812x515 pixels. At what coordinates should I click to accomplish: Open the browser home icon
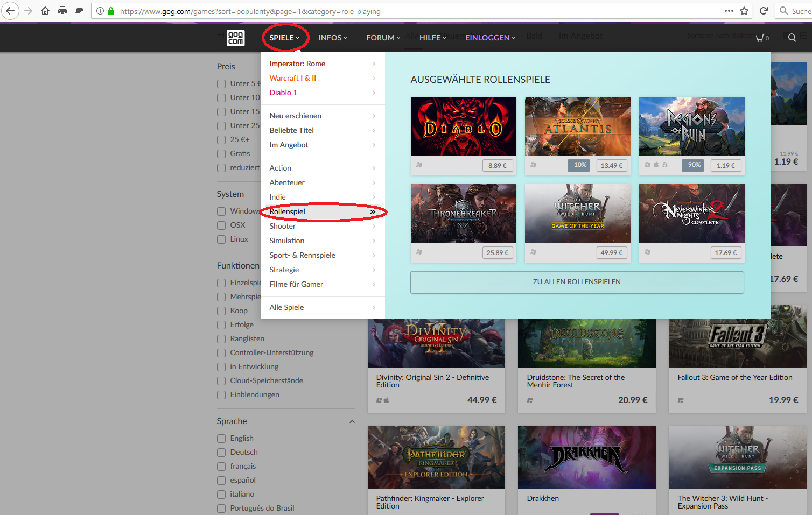point(45,11)
